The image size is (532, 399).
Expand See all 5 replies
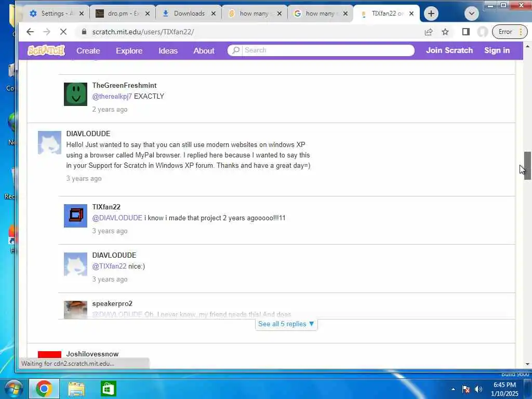coord(286,324)
